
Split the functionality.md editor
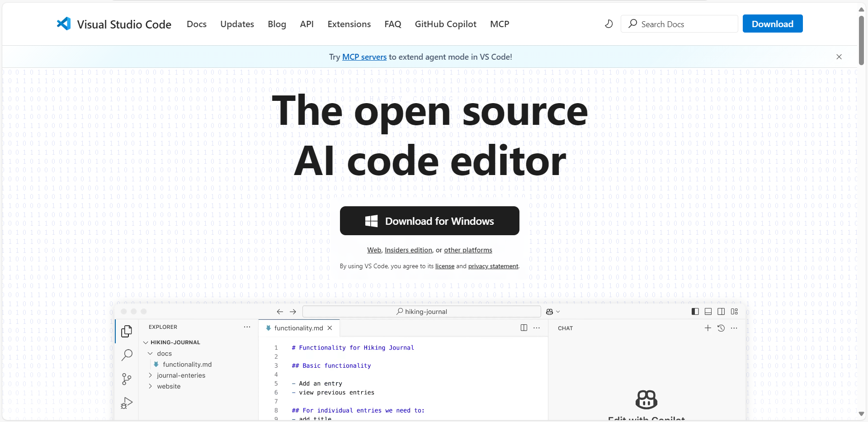524,327
